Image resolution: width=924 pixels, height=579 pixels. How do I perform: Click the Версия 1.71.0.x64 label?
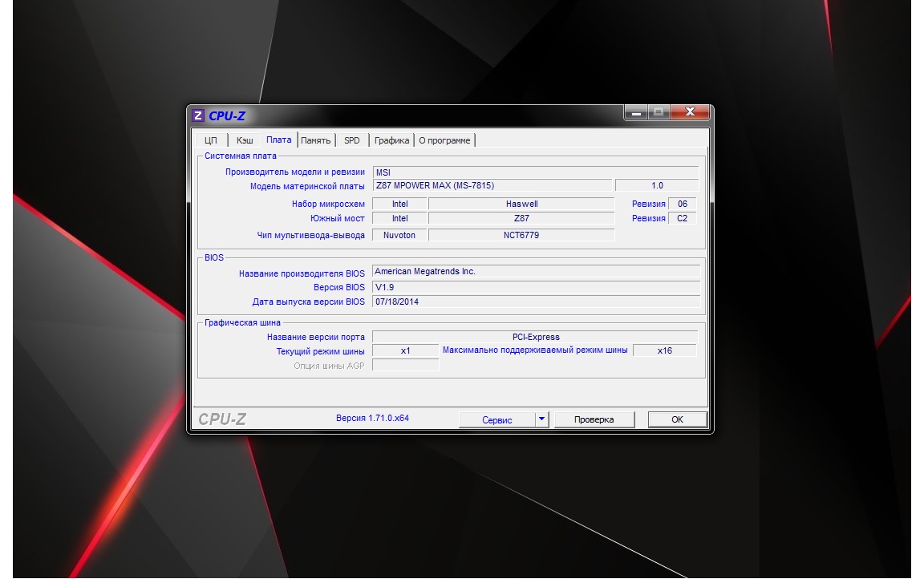(372, 418)
